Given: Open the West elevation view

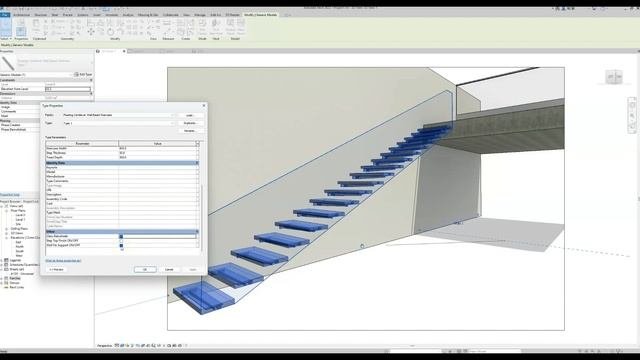Looking at the screenshot, I should coord(19,256).
